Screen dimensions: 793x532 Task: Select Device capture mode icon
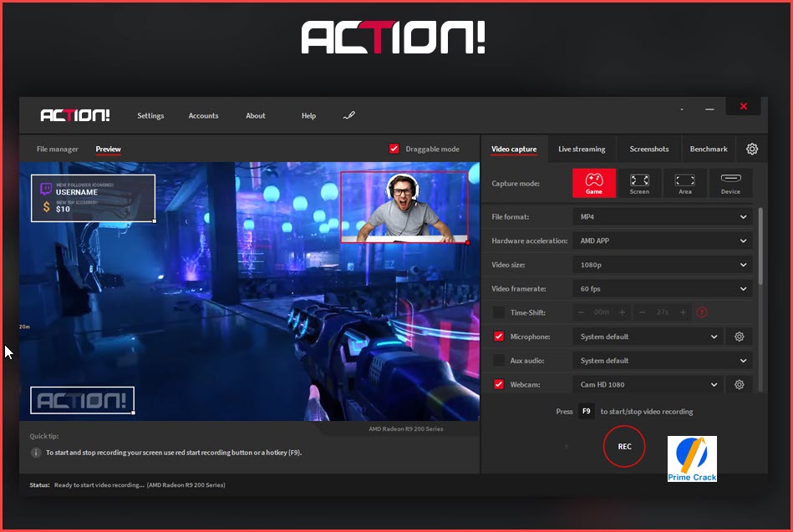pos(730,183)
